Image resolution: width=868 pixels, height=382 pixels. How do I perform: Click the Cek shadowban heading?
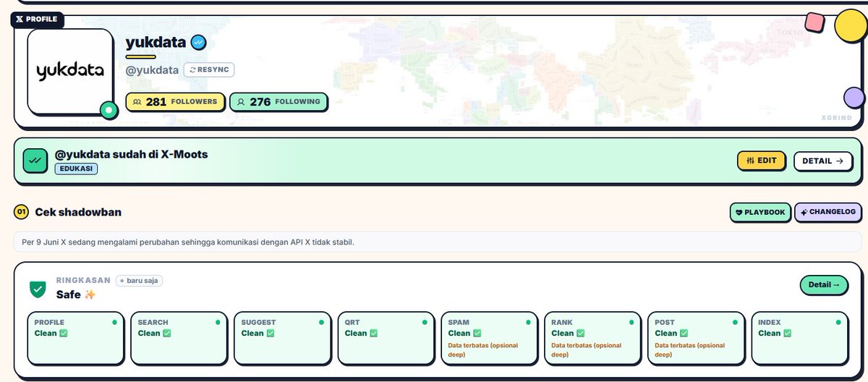click(x=78, y=212)
